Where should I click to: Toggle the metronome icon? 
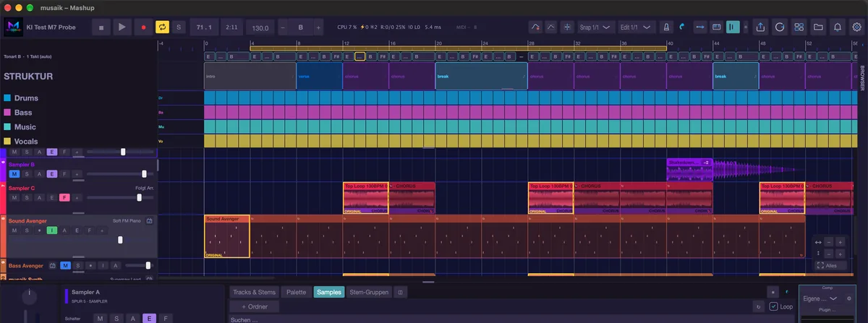click(x=665, y=27)
